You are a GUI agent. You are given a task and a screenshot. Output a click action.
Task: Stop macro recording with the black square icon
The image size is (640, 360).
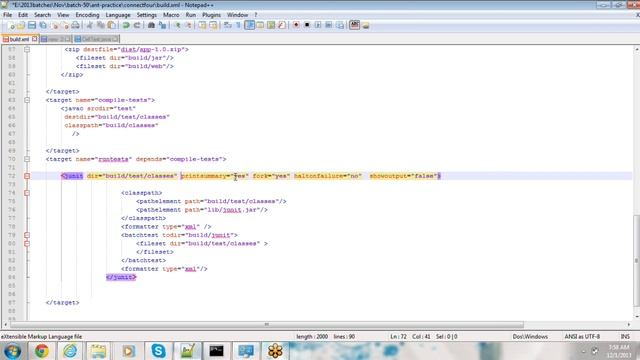307,25
